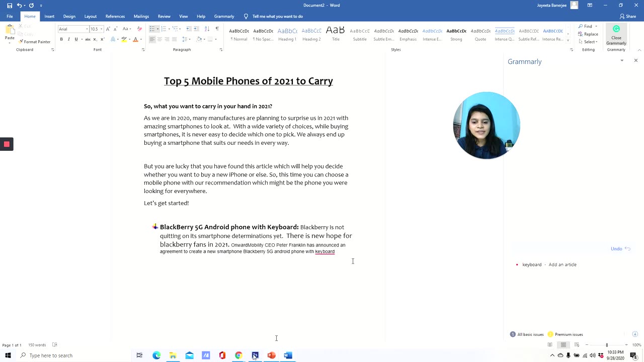Open the Grammarly ribbon tab
The image size is (644, 362).
point(224,16)
